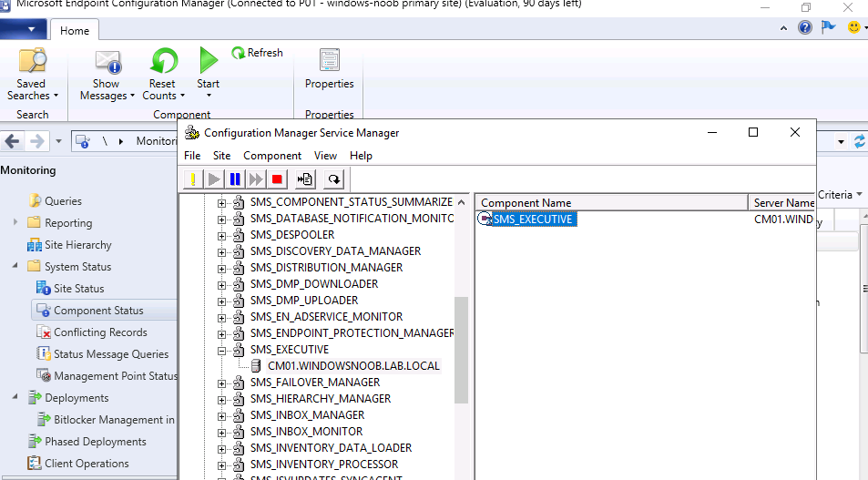
Task: Open Bitlocker Management deployment node
Action: point(114,420)
